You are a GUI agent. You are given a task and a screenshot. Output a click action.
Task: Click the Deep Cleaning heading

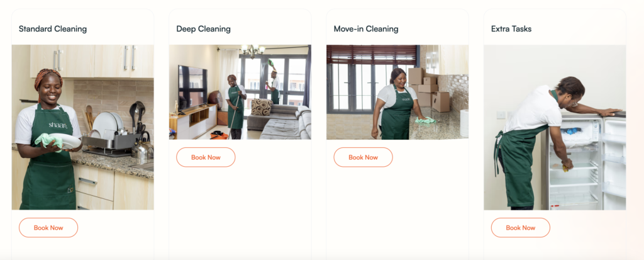[203, 29]
